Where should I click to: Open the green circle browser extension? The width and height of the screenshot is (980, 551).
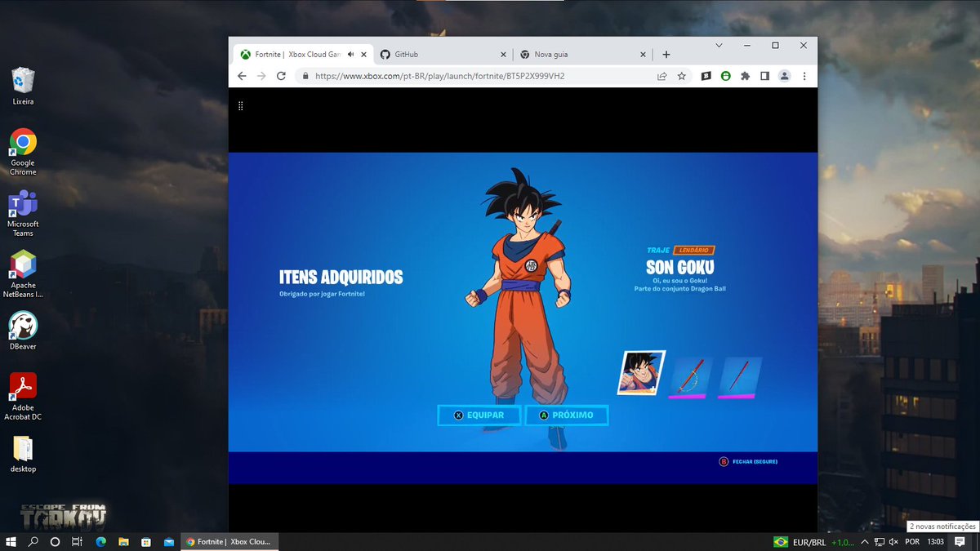(725, 76)
